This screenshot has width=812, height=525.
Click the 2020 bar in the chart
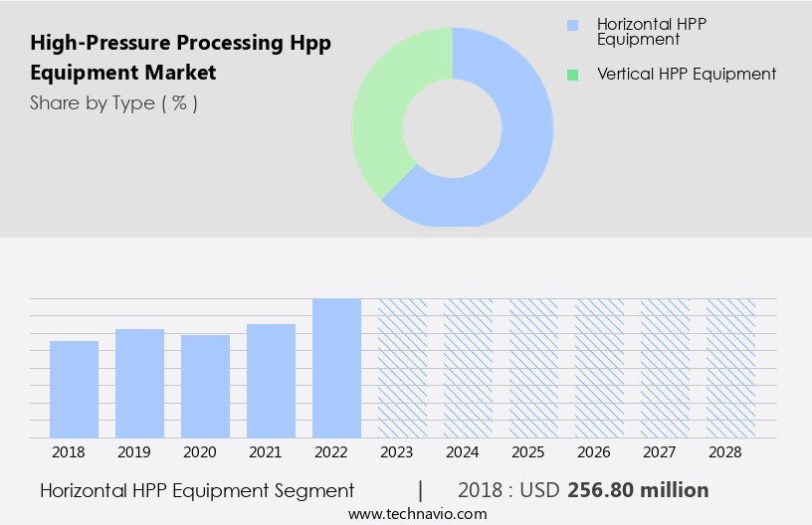(x=206, y=387)
